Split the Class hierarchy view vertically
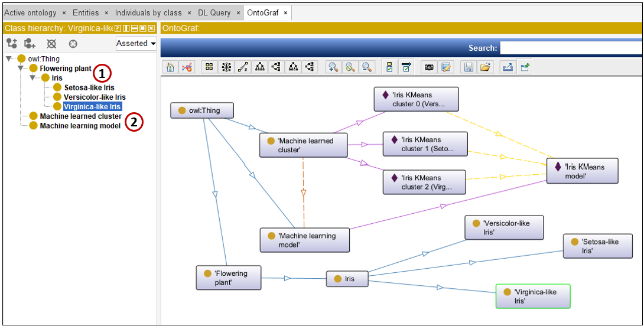Screen dimensions: 644x326 (x=126, y=28)
